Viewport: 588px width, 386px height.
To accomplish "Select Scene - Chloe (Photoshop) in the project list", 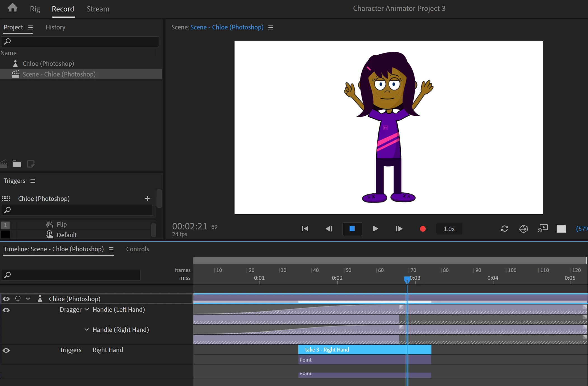I will 59,74.
